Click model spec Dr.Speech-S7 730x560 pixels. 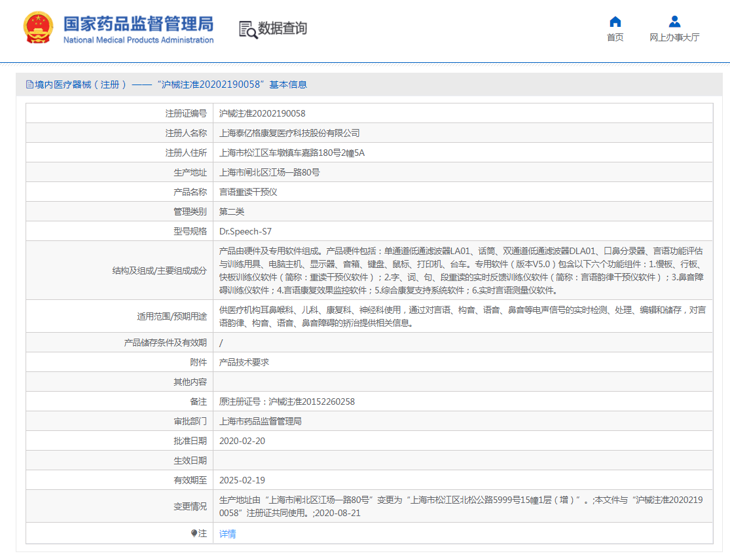click(246, 231)
